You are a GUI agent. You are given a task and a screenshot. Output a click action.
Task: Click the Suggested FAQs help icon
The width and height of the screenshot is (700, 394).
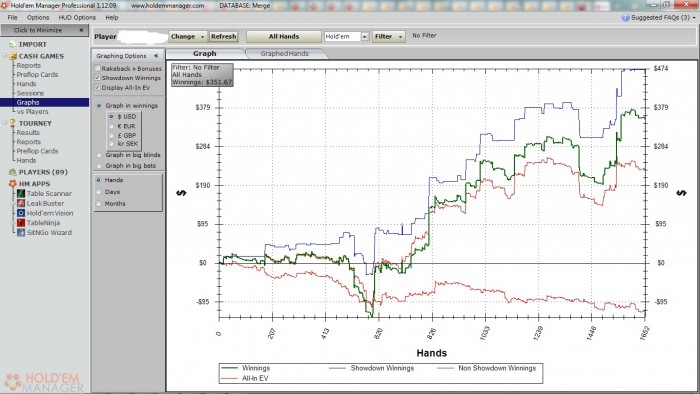(x=625, y=17)
